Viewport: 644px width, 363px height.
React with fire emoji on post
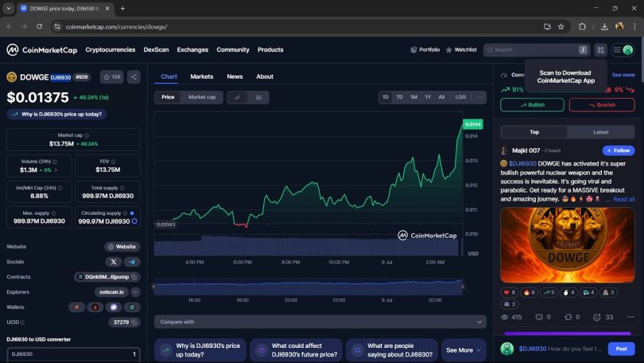(529, 292)
